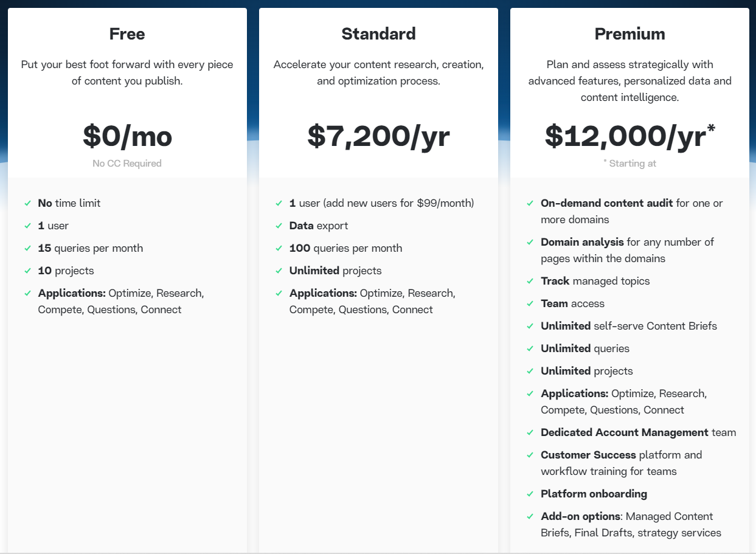756x554 pixels.
Task: Select the Free plan heading
Action: tap(127, 34)
